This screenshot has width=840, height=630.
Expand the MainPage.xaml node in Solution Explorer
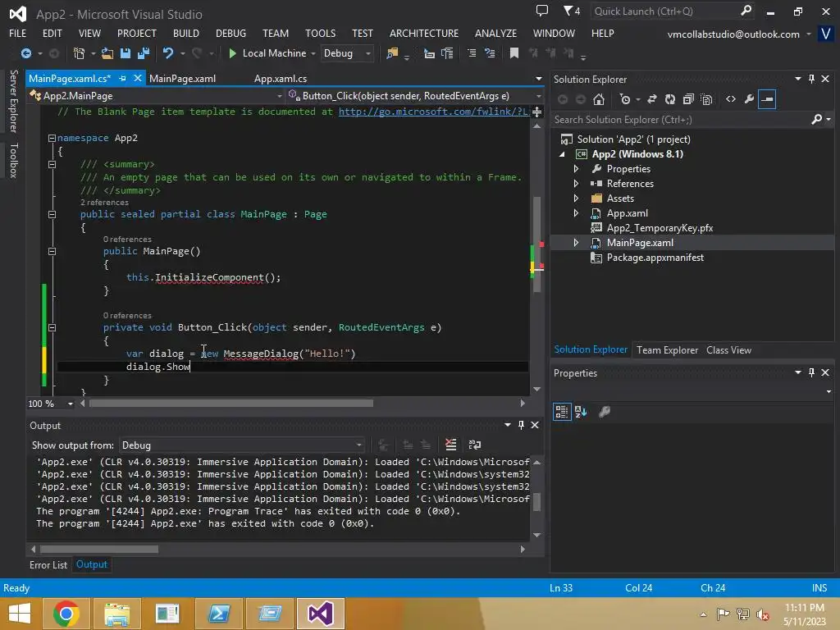(577, 243)
